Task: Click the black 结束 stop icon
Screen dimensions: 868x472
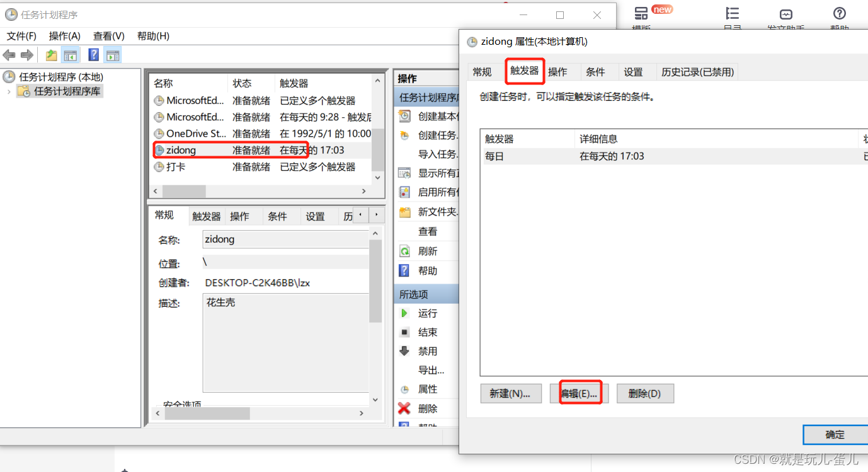Action: tap(405, 332)
